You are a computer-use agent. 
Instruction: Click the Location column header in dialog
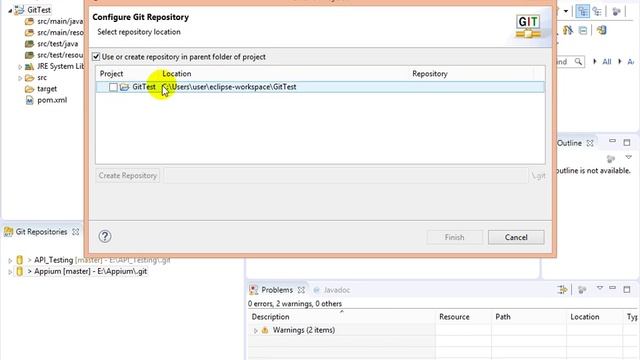coord(177,74)
